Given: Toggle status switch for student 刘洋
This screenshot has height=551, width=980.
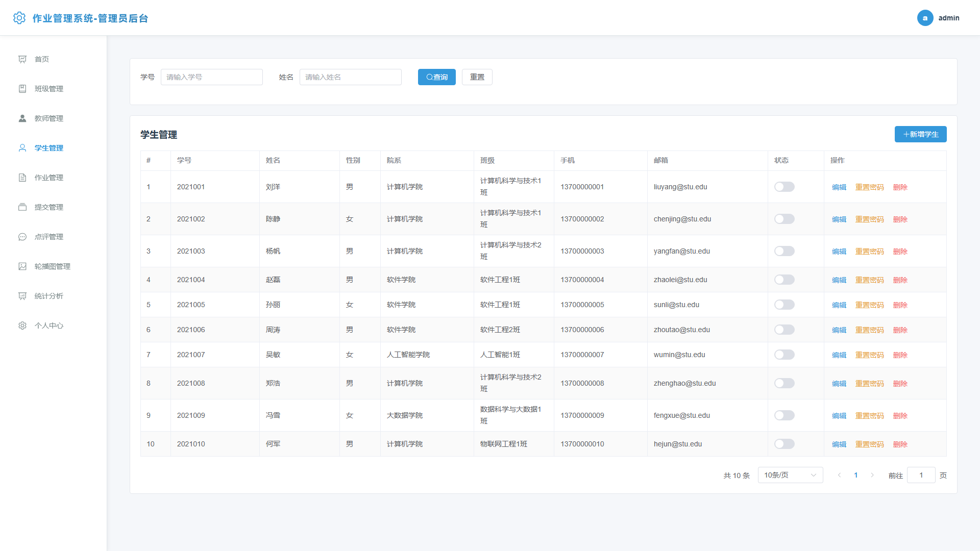Looking at the screenshot, I should [784, 187].
